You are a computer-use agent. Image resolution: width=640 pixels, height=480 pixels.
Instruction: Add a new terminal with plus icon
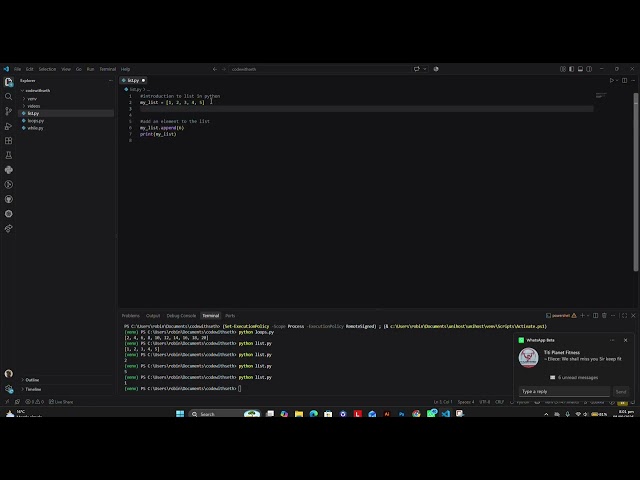pos(582,316)
